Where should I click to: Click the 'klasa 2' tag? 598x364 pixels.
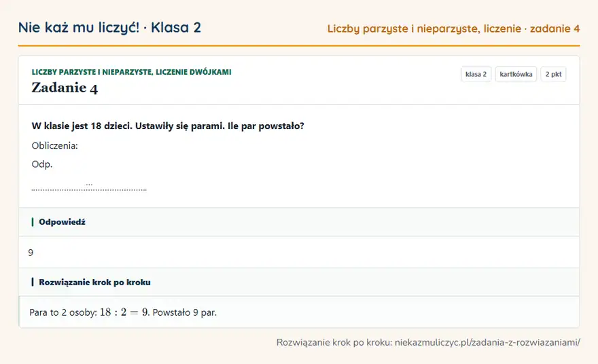(476, 74)
